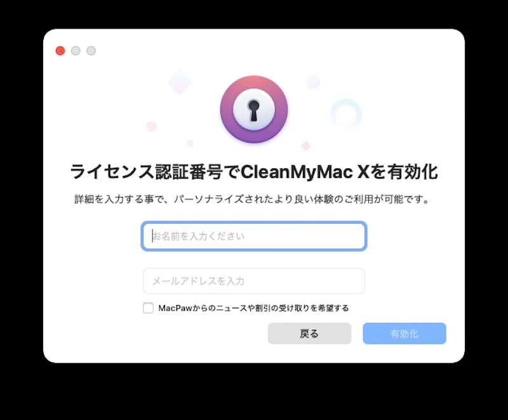Click the pale purple circle decoration
The height and width of the screenshot is (420, 508).
[x=313, y=82]
